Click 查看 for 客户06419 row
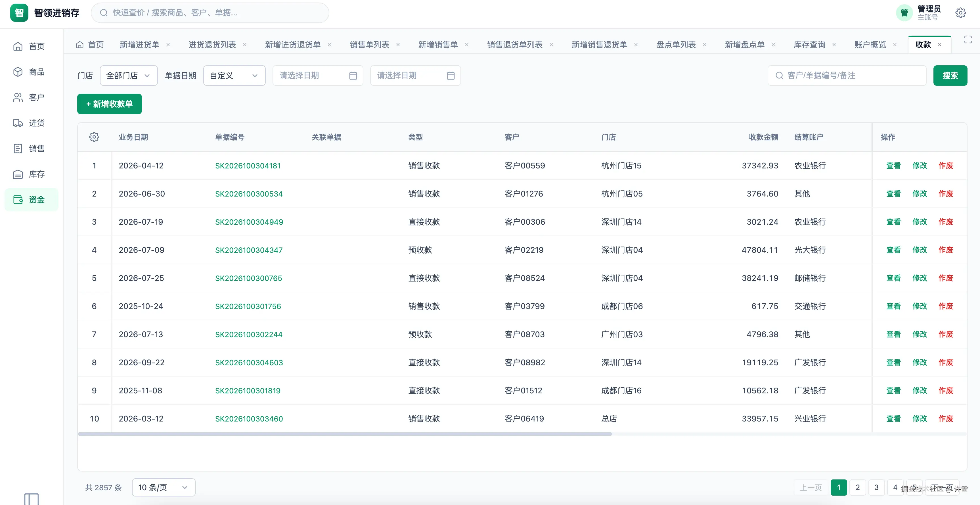Screen dimensions: 980x505 tap(893, 419)
